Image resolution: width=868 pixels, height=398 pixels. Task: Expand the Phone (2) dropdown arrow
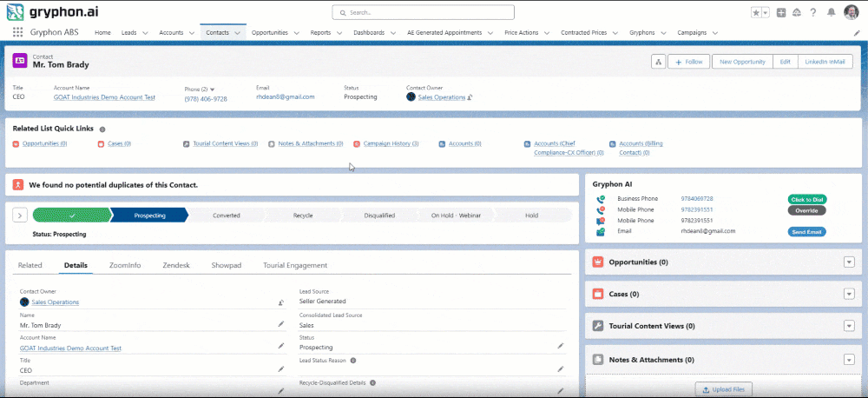click(x=212, y=90)
